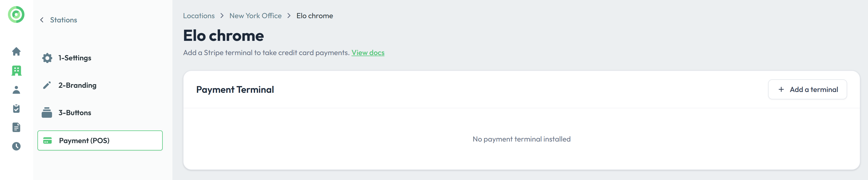Open the person icon in sidebar
The height and width of the screenshot is (180, 868).
pyautogui.click(x=16, y=90)
